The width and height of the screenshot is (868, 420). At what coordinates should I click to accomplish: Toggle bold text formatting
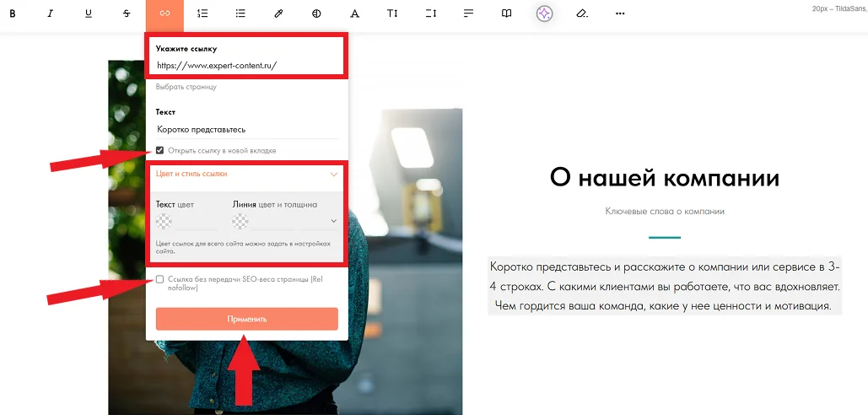coord(12,13)
